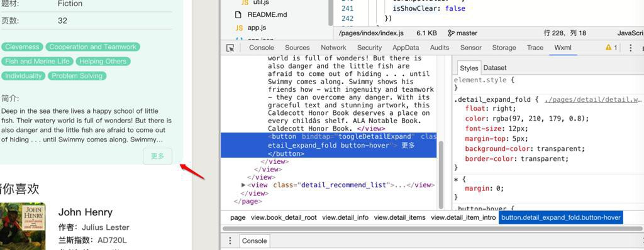Open app.js in the file tree
This screenshot has width=644, height=250.
(257, 28)
